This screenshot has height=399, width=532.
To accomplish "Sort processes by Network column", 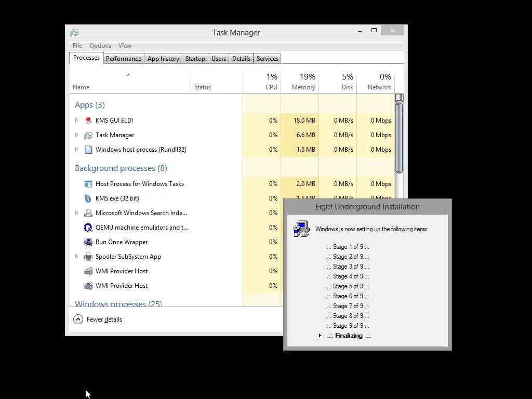I will click(376, 82).
